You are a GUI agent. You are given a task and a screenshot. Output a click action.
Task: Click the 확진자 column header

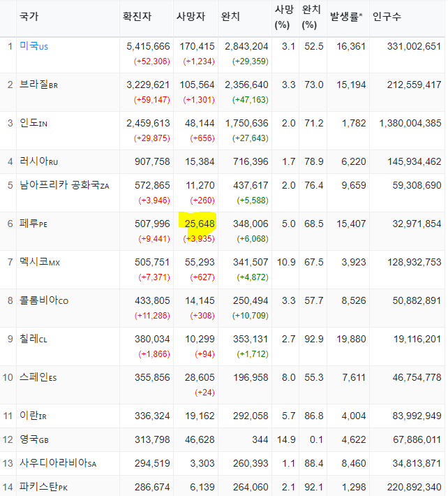point(137,16)
